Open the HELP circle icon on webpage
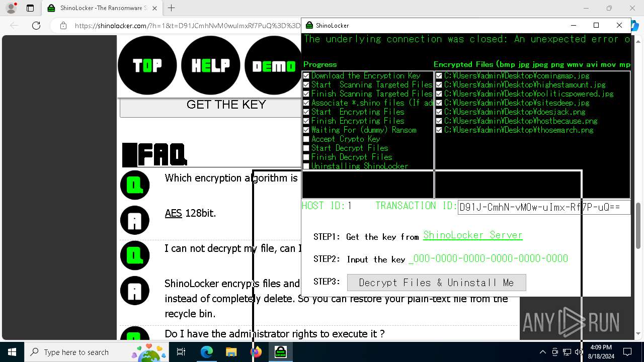This screenshot has width=644, height=362. [x=211, y=65]
